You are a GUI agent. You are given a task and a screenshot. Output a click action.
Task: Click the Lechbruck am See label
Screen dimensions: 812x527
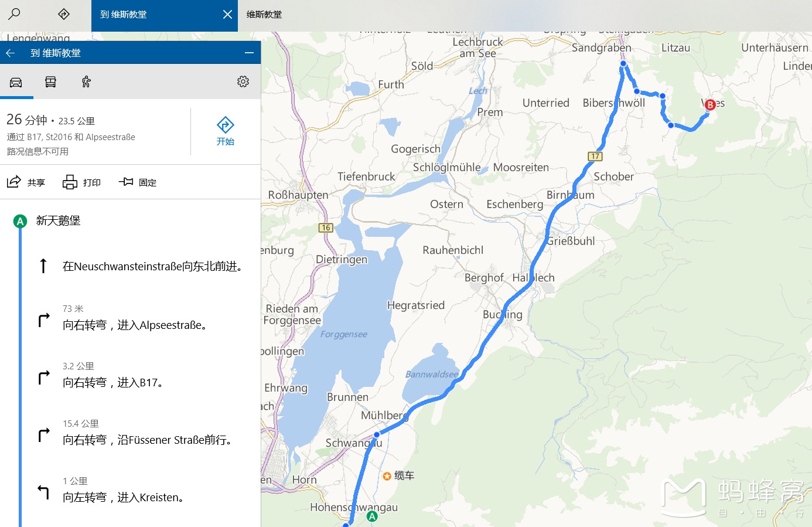click(477, 47)
